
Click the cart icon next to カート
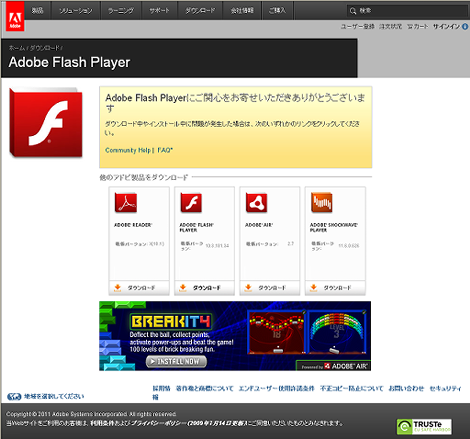pyautogui.click(x=410, y=27)
